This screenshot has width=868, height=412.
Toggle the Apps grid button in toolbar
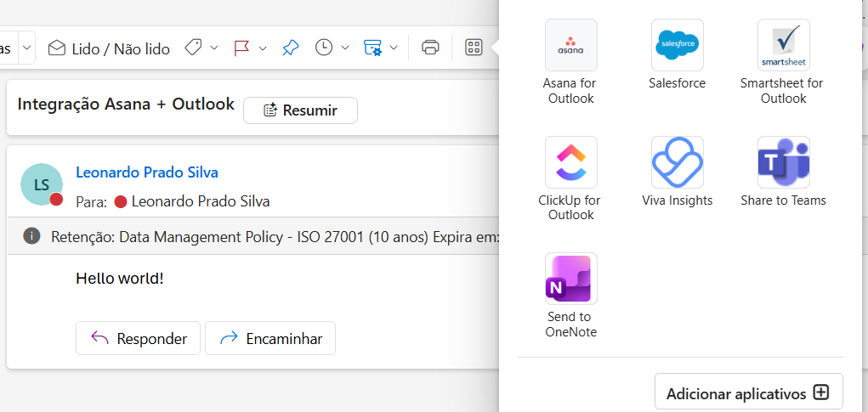[x=474, y=48]
